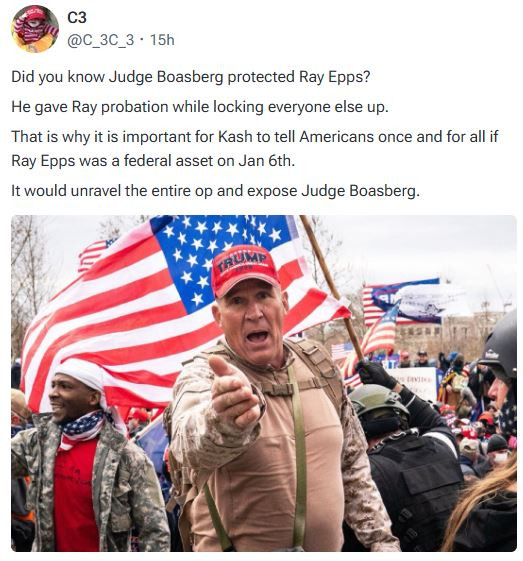The height and width of the screenshot is (561, 523).
Task: Click the stars-and-stripes scarf on the left man
Action: coord(80,429)
